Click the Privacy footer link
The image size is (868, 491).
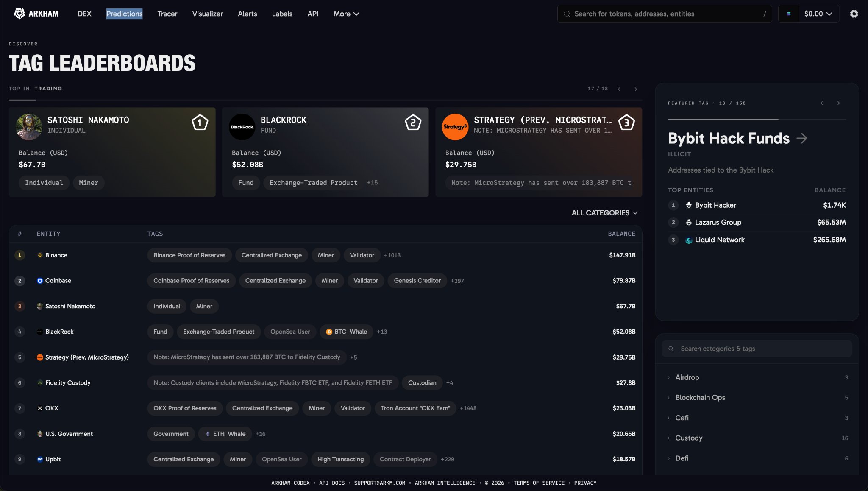(585, 483)
